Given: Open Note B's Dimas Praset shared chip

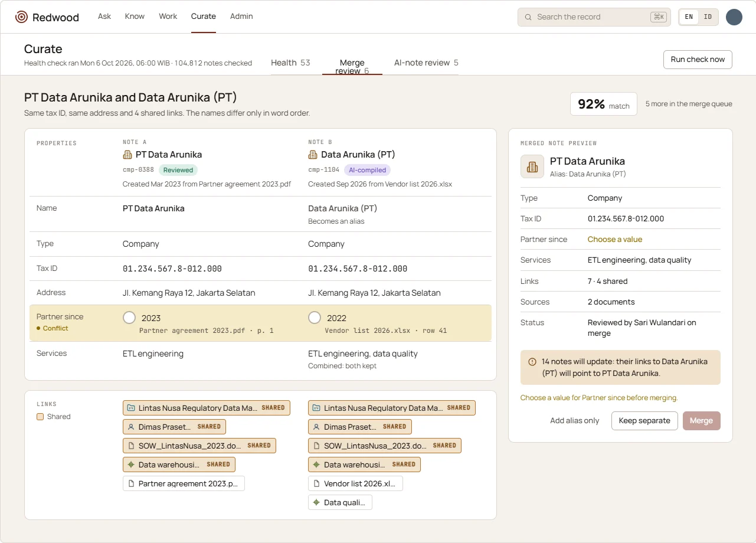Looking at the screenshot, I should (360, 427).
